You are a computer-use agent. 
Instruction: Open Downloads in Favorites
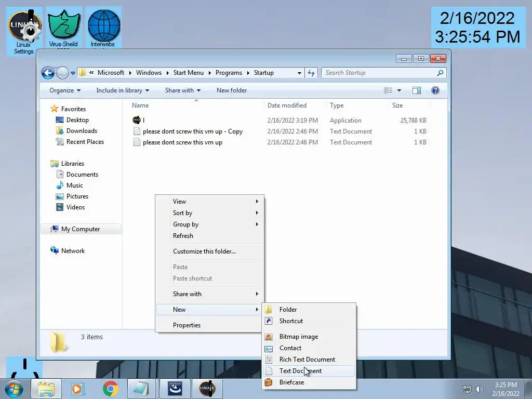coord(82,130)
